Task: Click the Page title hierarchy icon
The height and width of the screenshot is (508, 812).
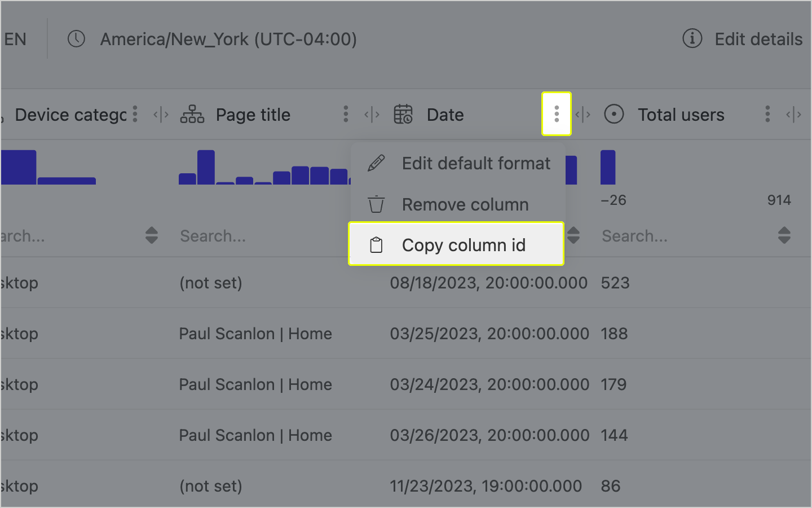Action: point(192,114)
